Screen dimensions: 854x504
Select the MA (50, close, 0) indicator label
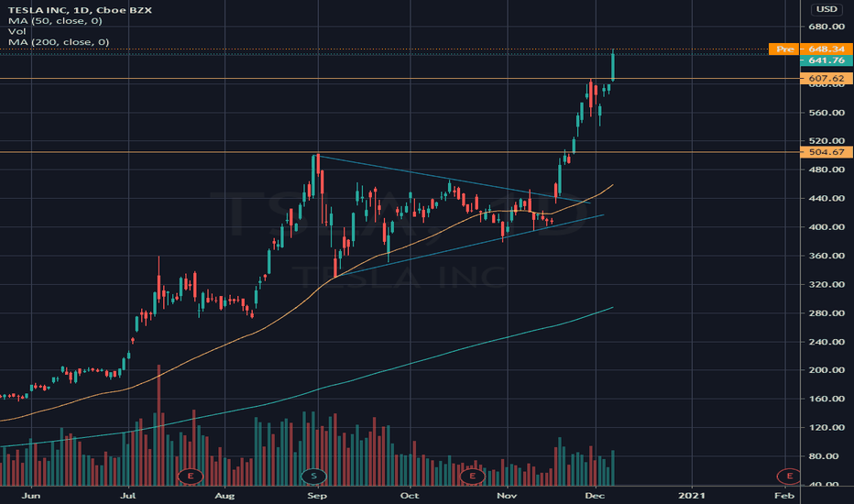click(x=55, y=21)
